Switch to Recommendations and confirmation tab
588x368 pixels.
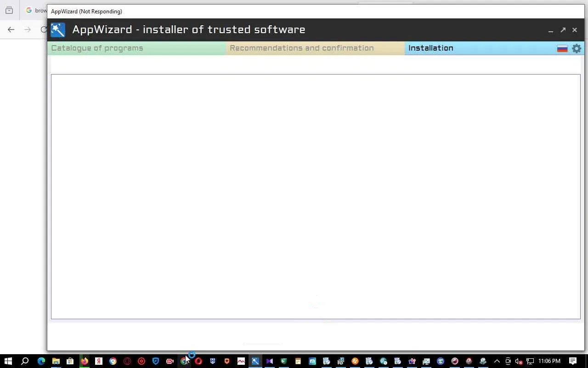pos(315,48)
